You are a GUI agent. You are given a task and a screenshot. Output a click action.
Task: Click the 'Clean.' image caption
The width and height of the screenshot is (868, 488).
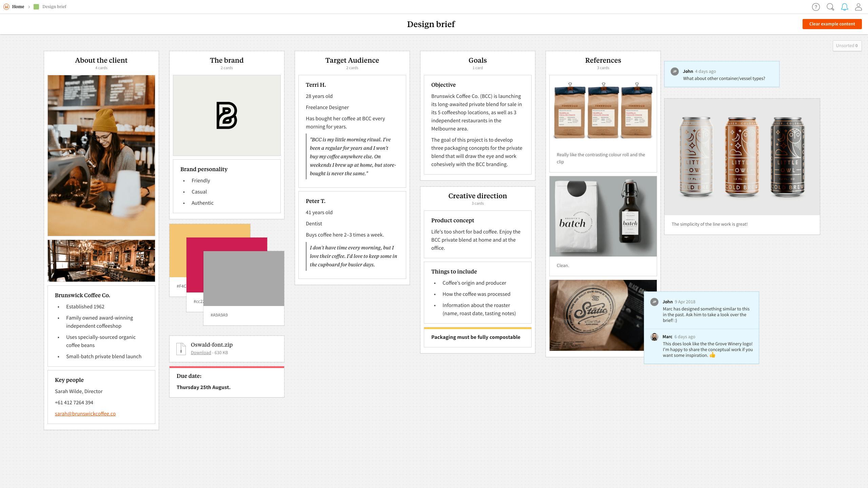click(563, 265)
